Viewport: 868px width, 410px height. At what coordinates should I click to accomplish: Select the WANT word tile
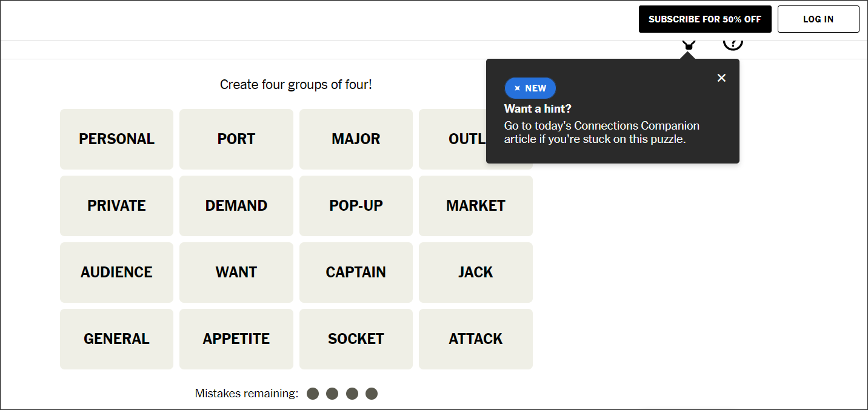236,273
